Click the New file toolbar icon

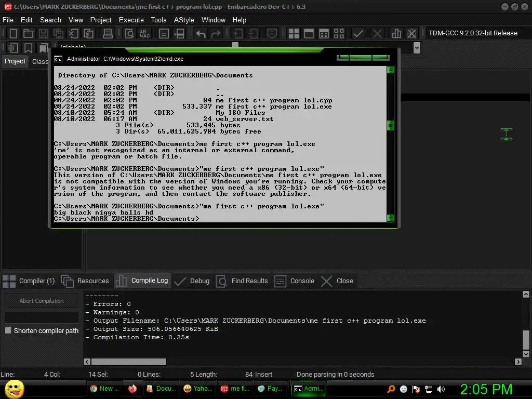pyautogui.click(x=13, y=33)
